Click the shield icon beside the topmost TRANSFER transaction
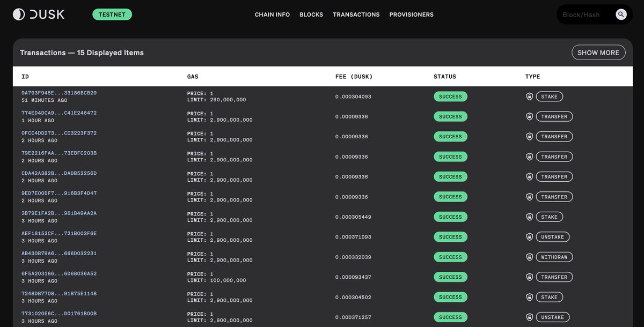The width and height of the screenshot is (644, 327). (x=529, y=116)
